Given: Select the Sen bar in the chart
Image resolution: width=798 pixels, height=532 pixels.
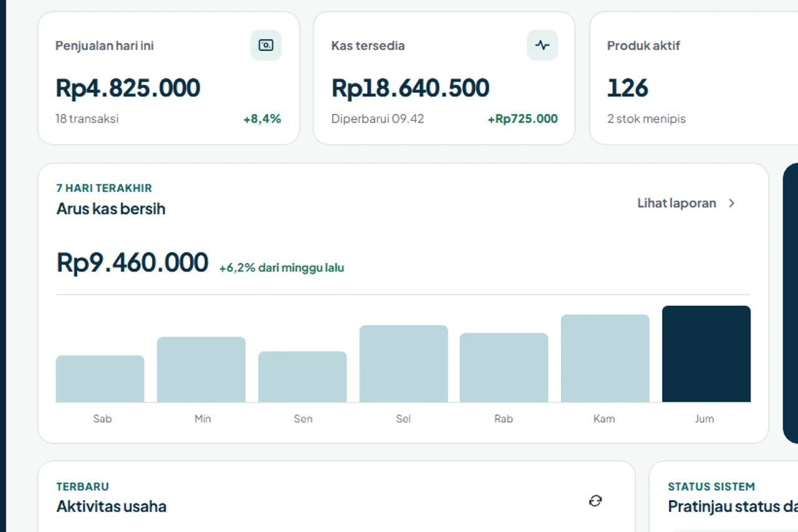Looking at the screenshot, I should click(302, 377).
